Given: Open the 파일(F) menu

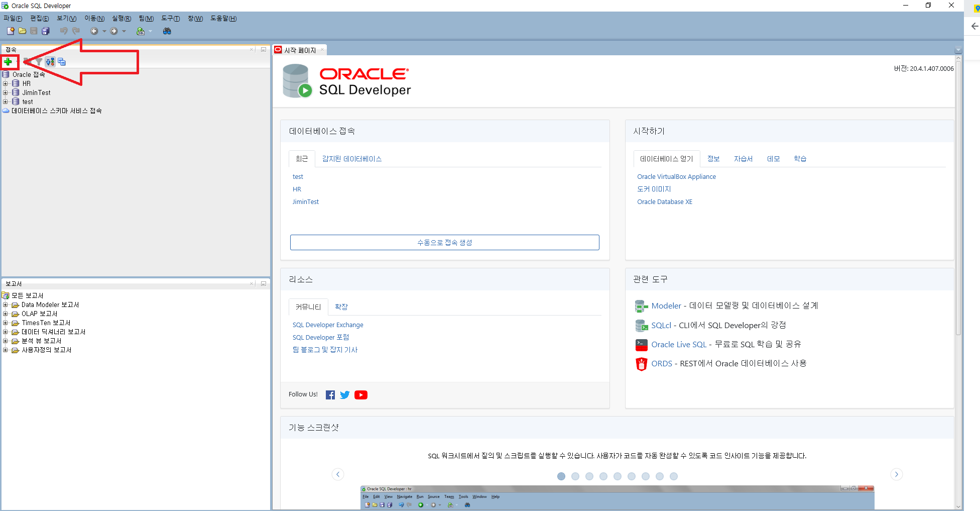Looking at the screenshot, I should tap(13, 18).
